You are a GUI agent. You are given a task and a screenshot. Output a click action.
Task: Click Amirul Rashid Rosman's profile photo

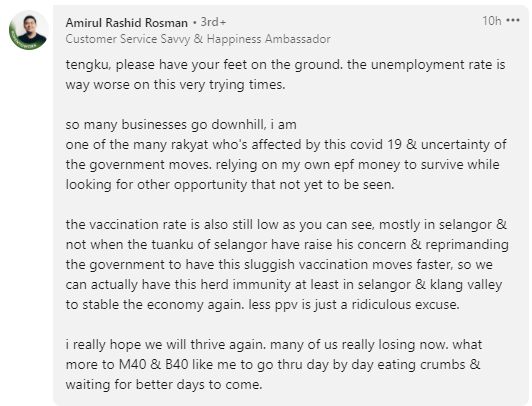pos(29,30)
